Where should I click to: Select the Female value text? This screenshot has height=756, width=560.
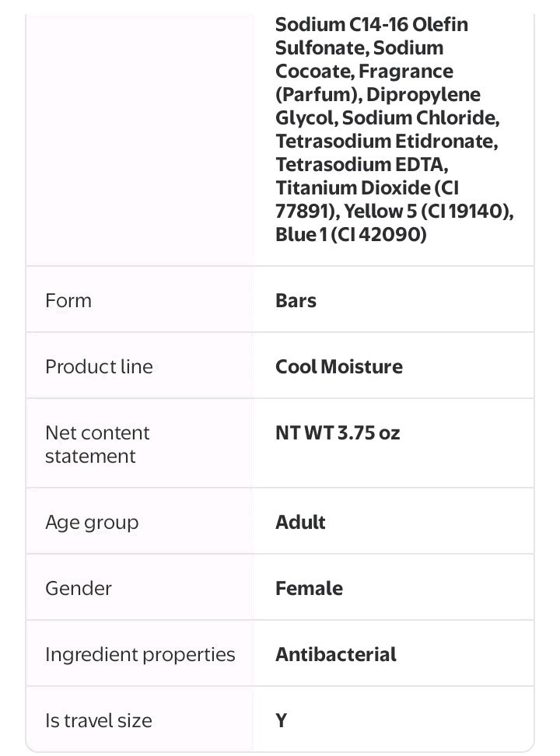tap(309, 588)
